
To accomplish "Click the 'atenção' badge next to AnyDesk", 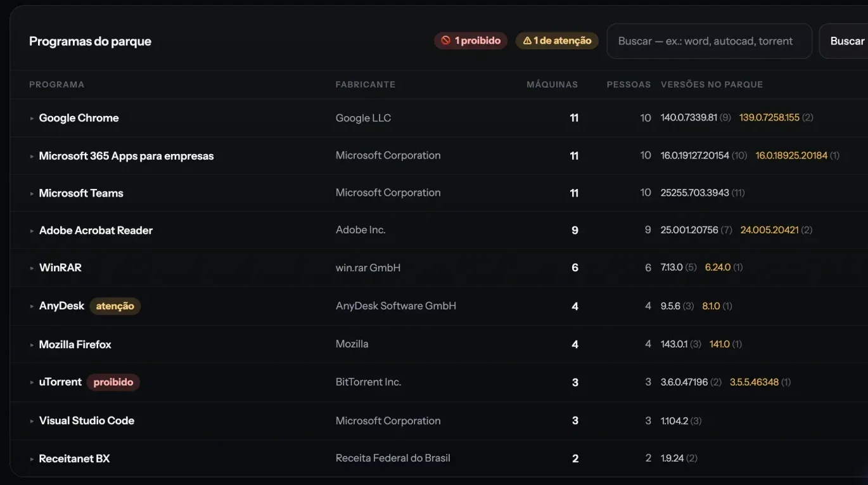I will coord(115,306).
